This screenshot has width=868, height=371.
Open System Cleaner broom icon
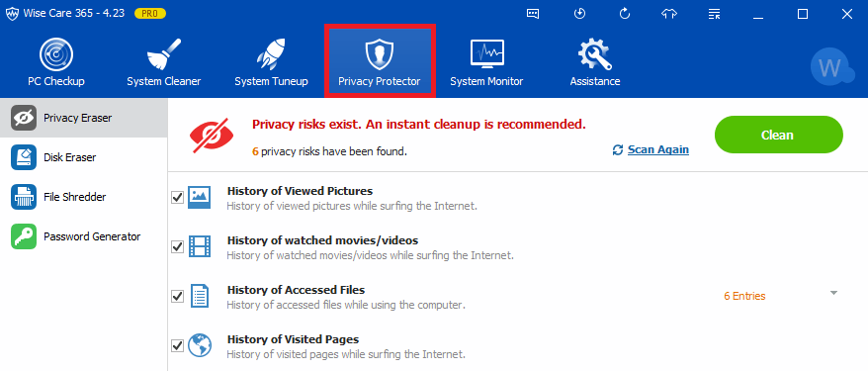164,62
